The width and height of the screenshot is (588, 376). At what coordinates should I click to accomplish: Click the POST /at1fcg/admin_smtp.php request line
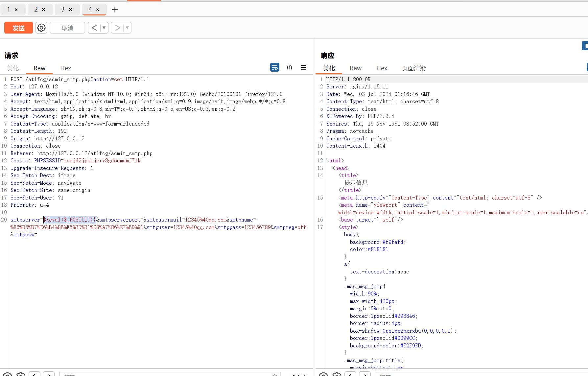coord(80,79)
